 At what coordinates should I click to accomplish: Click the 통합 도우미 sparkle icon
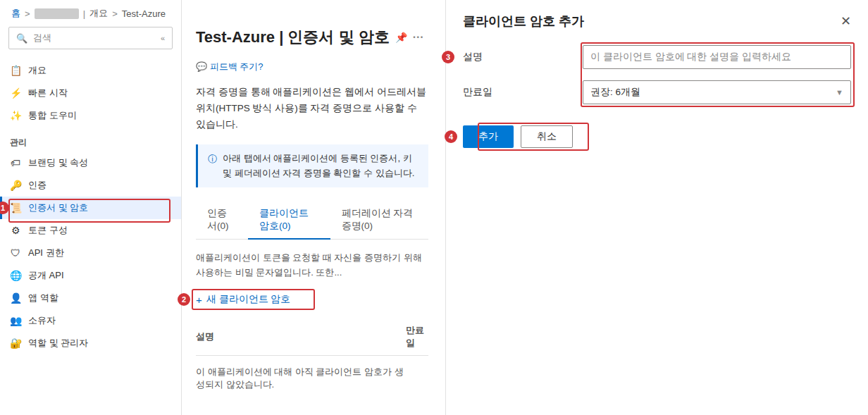pyautogui.click(x=15, y=116)
